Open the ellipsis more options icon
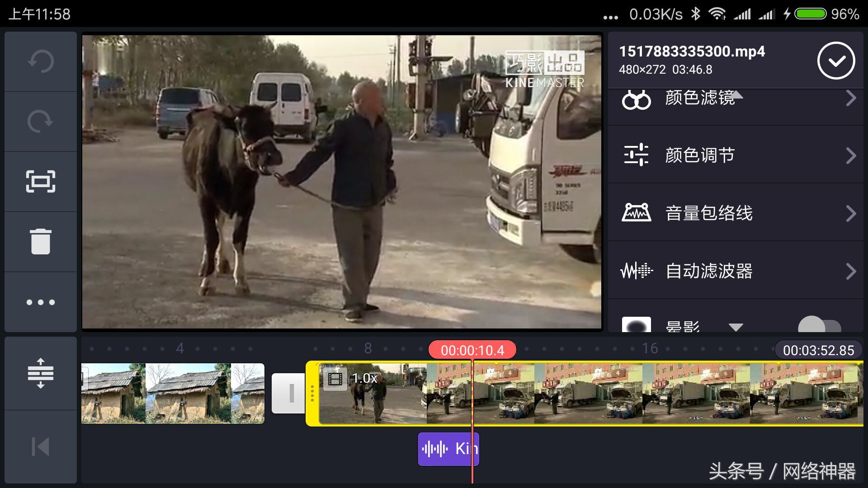Image resolution: width=868 pixels, height=488 pixels. pyautogui.click(x=40, y=301)
